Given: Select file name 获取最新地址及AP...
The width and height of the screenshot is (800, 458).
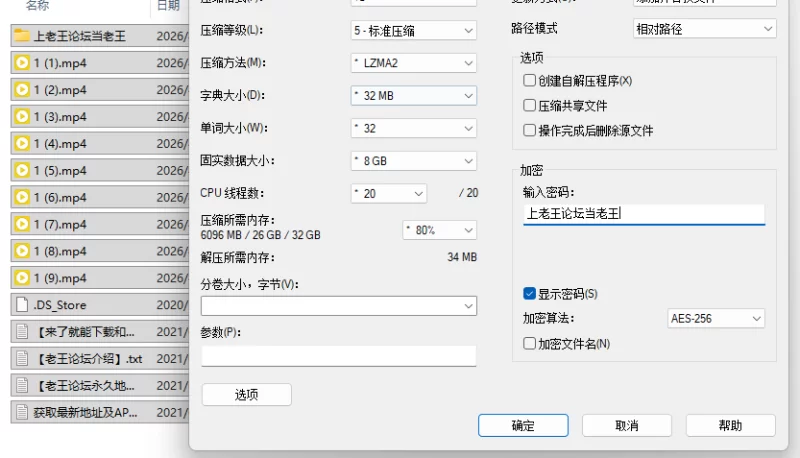Looking at the screenshot, I should click(x=85, y=413).
